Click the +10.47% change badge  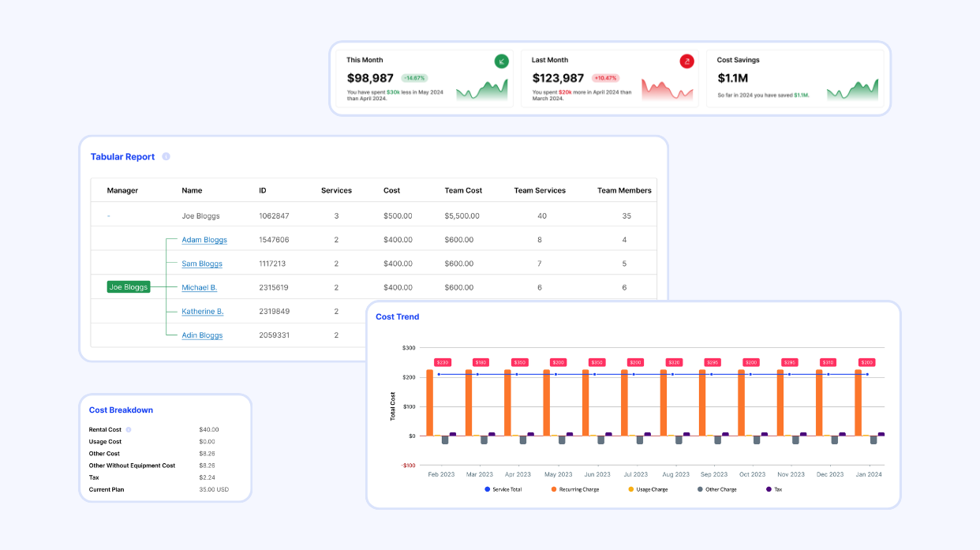tap(606, 78)
